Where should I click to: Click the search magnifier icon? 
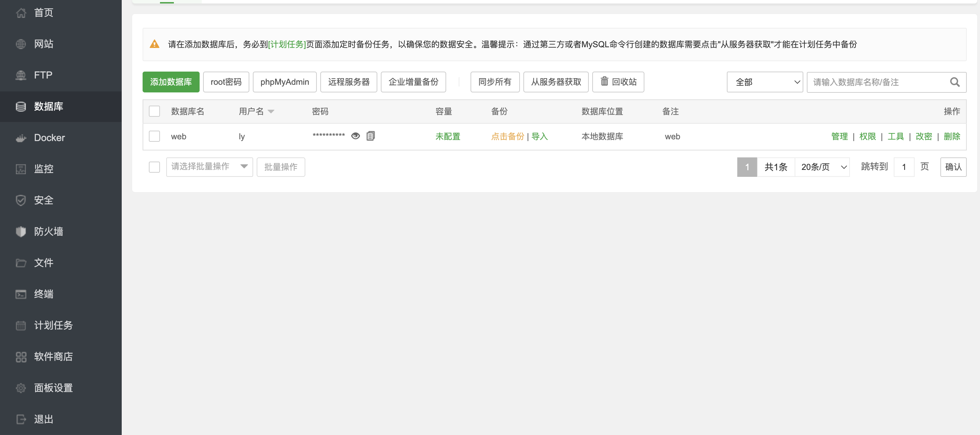pyautogui.click(x=955, y=82)
